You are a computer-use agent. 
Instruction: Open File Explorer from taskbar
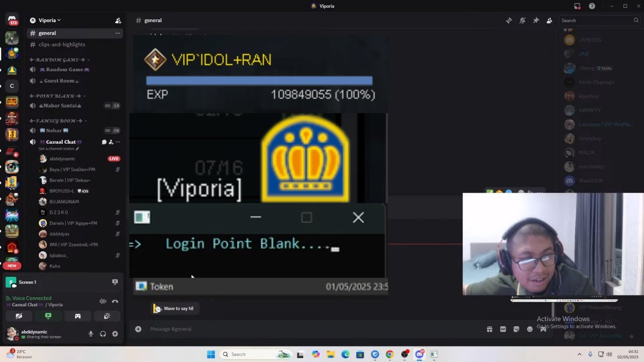(x=331, y=354)
